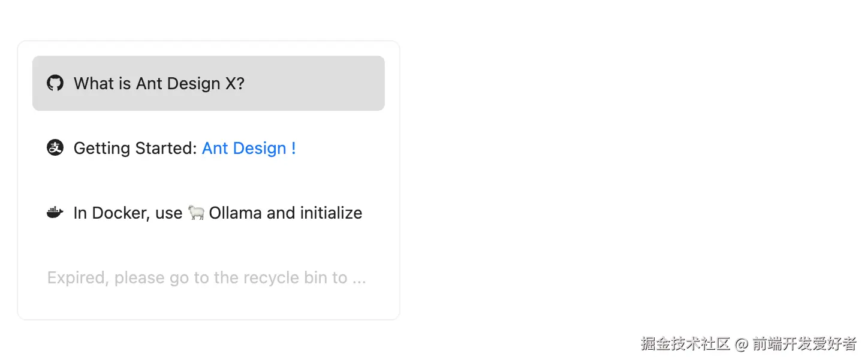Screen dimensions: 868x363
Task: Select the "In Docker, use" conversation text
Action: (x=128, y=213)
